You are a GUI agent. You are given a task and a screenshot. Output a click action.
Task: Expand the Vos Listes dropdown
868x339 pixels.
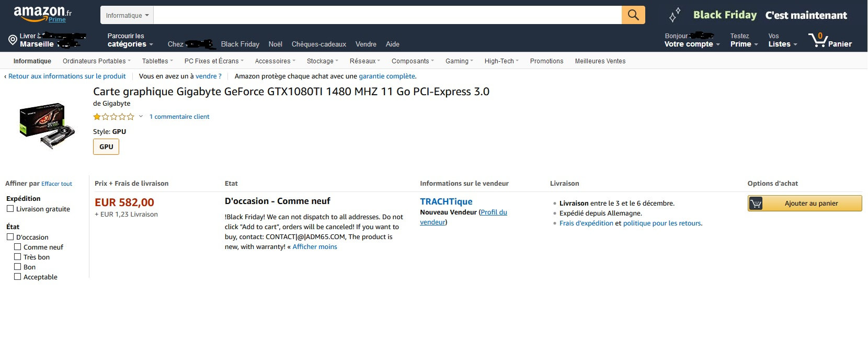pyautogui.click(x=783, y=40)
